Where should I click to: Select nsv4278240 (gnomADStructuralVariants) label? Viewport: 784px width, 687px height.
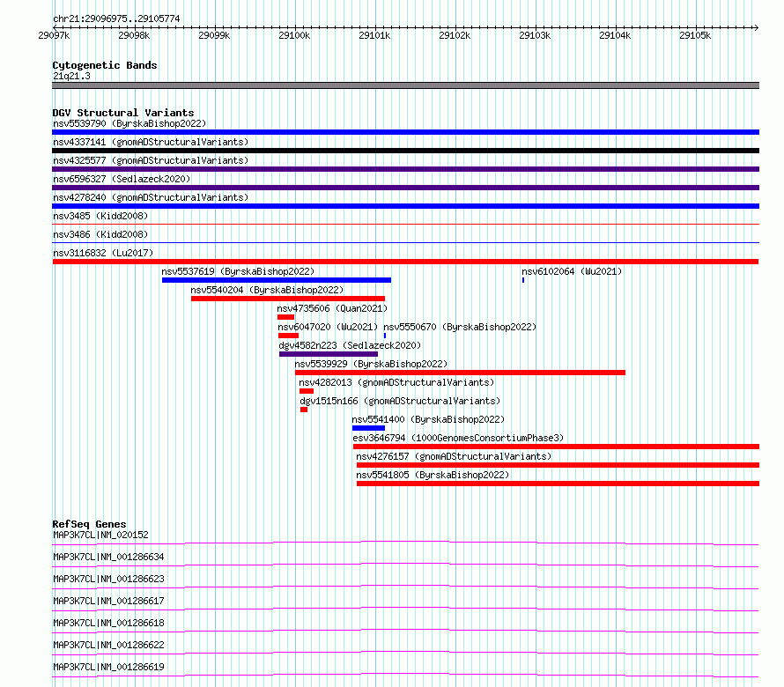[151, 197]
